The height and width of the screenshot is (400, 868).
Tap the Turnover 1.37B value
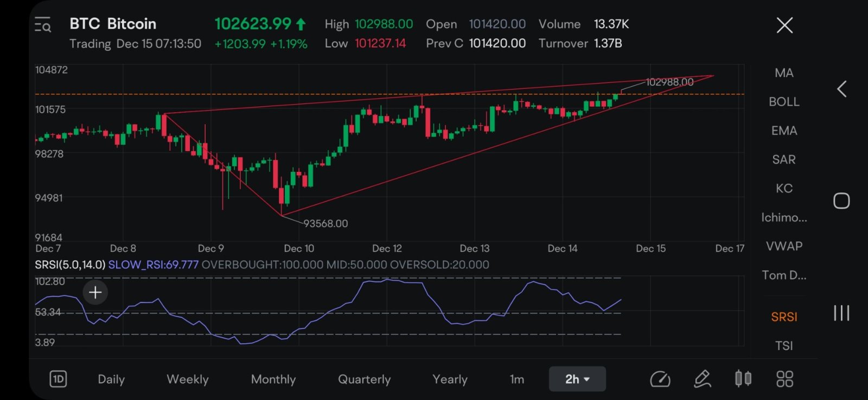[x=608, y=43]
